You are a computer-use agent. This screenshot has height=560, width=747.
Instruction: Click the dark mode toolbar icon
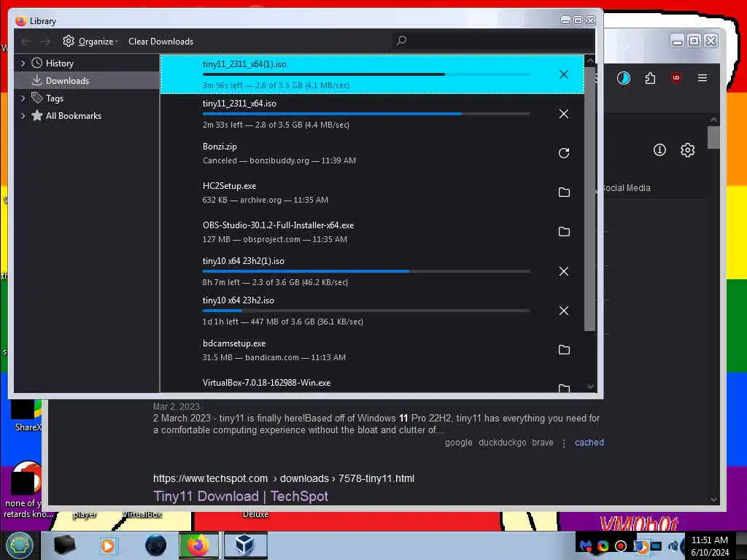624,78
